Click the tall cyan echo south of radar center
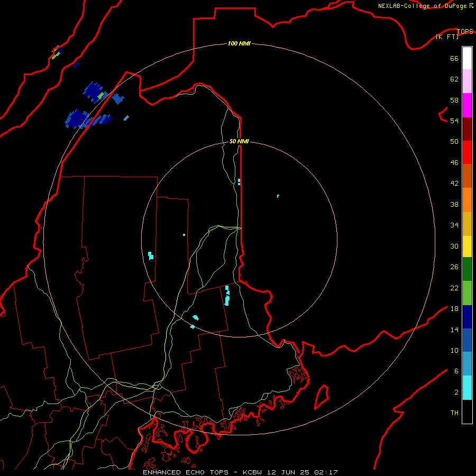This screenshot has height=476, width=476. pos(227,295)
